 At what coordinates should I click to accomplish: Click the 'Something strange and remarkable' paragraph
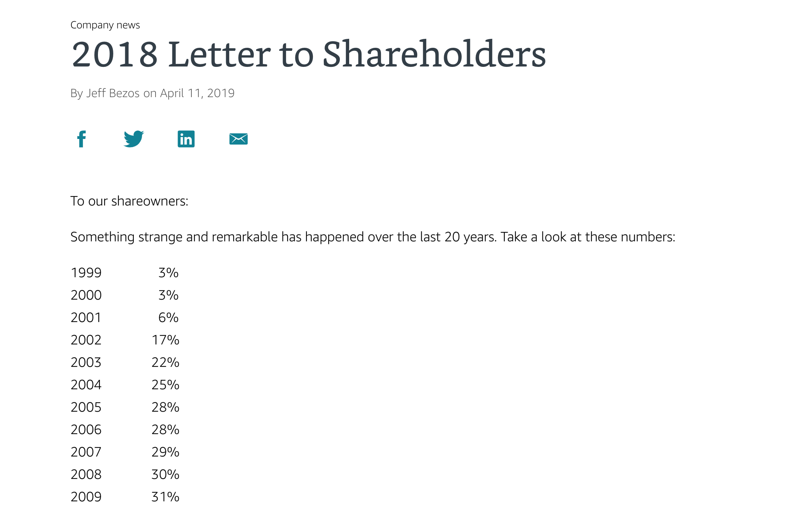pyautogui.click(x=373, y=237)
